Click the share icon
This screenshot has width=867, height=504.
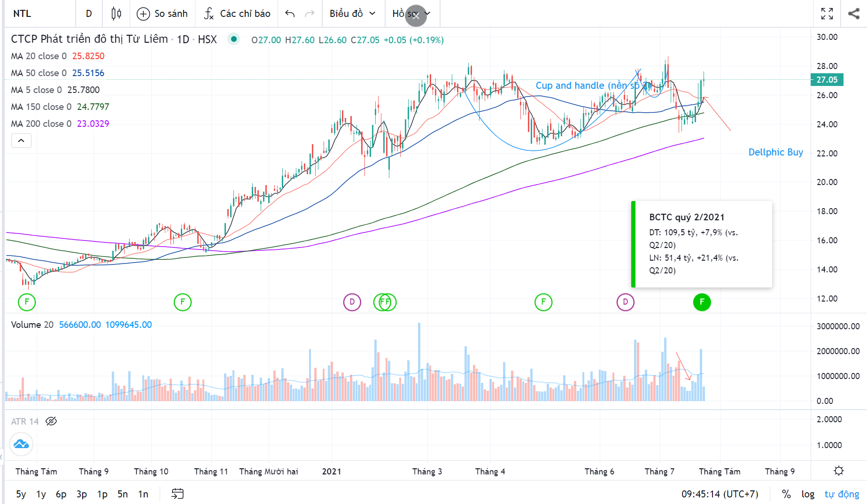point(853,14)
